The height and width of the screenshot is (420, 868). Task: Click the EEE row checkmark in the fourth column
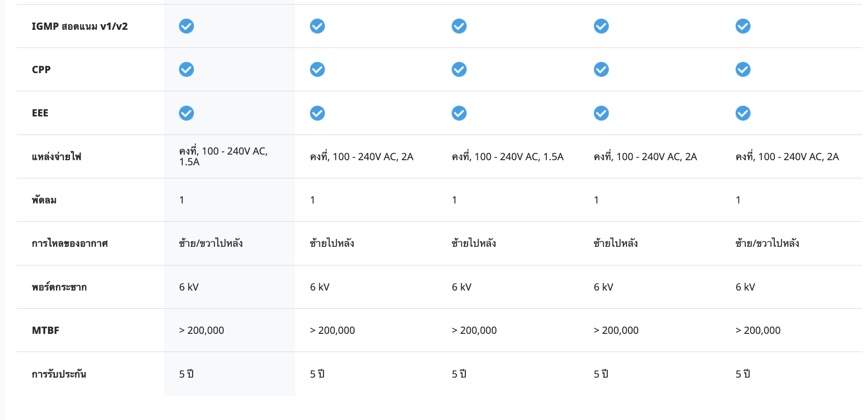point(601,113)
